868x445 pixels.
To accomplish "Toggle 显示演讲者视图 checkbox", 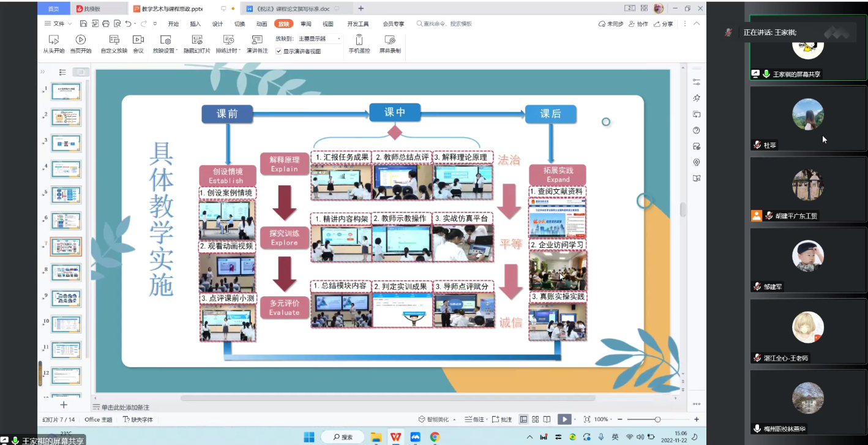I will pyautogui.click(x=279, y=51).
